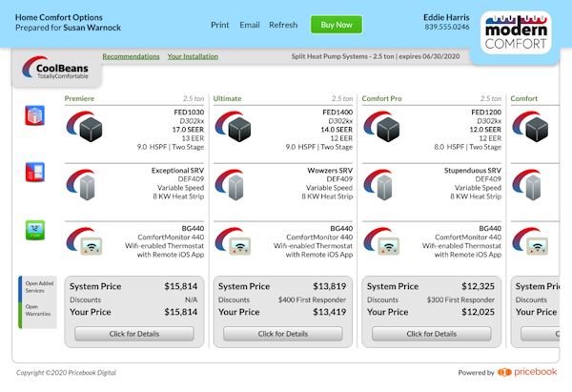Click the Modern Comfort company logo

pyautogui.click(x=516, y=32)
